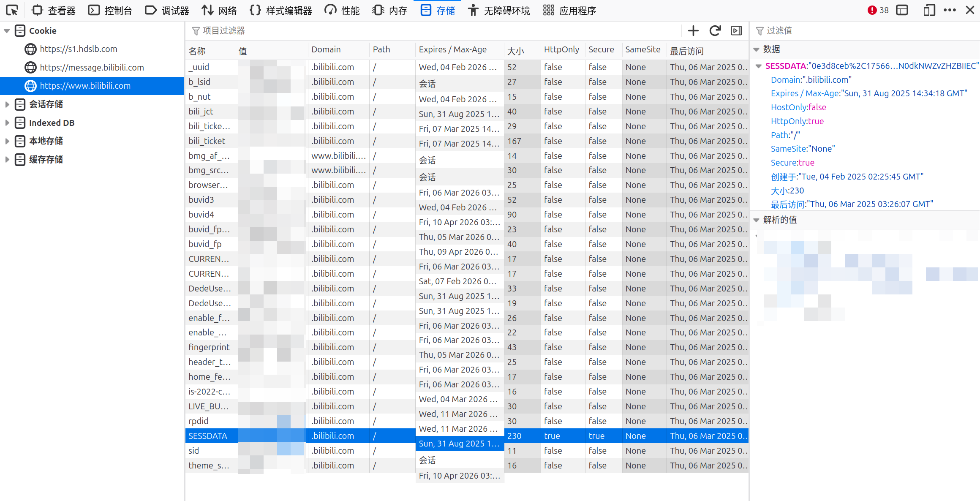Change the DevTools dock position icon
The image size is (980, 501).
pos(902,10)
